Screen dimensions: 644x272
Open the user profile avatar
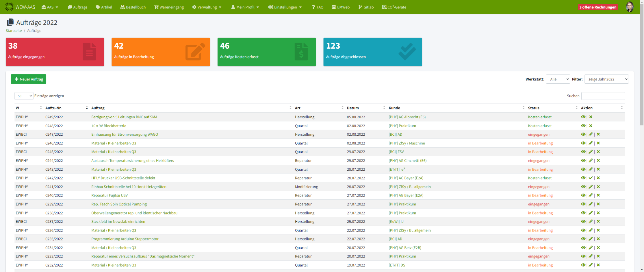630,7
